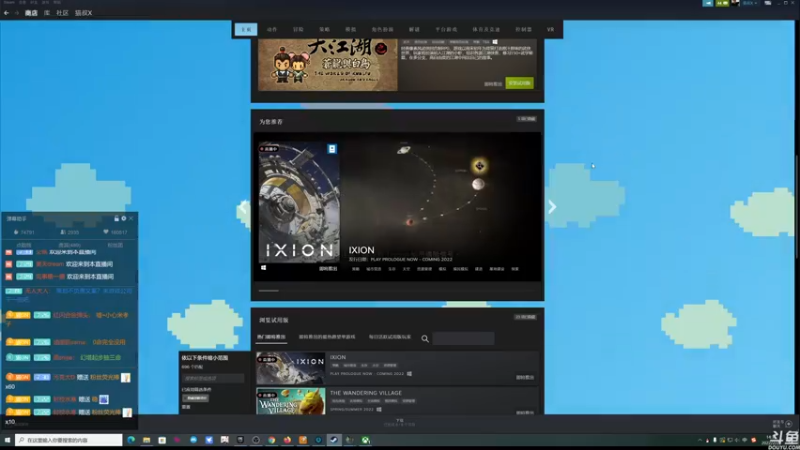
Task: Open the 社区 community menu
Action: coord(62,13)
